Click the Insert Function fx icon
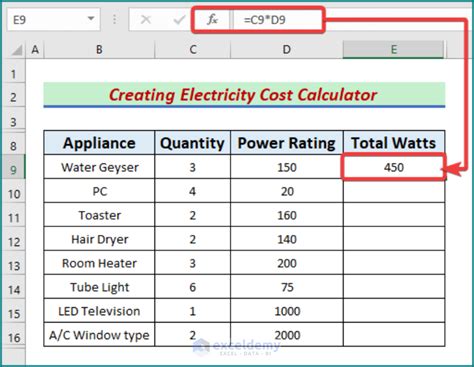Image resolution: width=474 pixels, height=367 pixels. tap(212, 20)
